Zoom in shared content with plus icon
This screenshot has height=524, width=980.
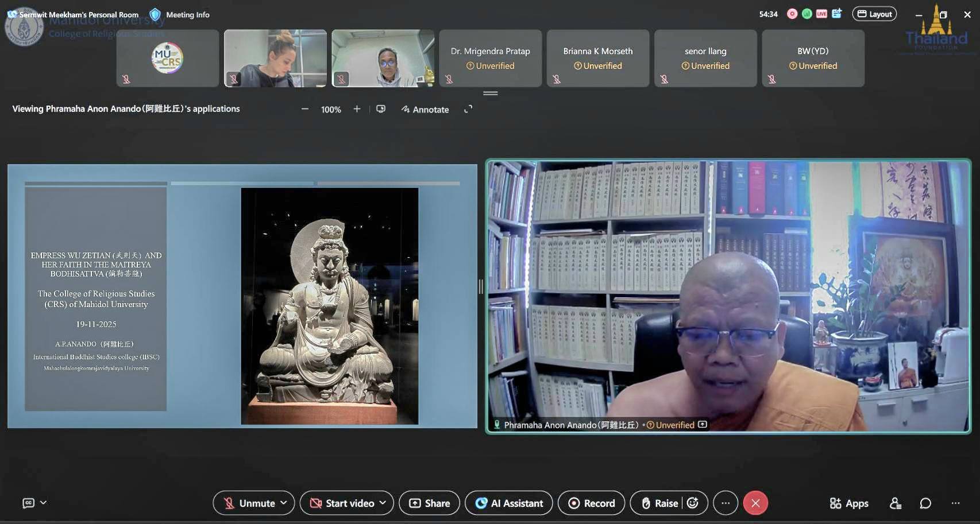click(357, 109)
